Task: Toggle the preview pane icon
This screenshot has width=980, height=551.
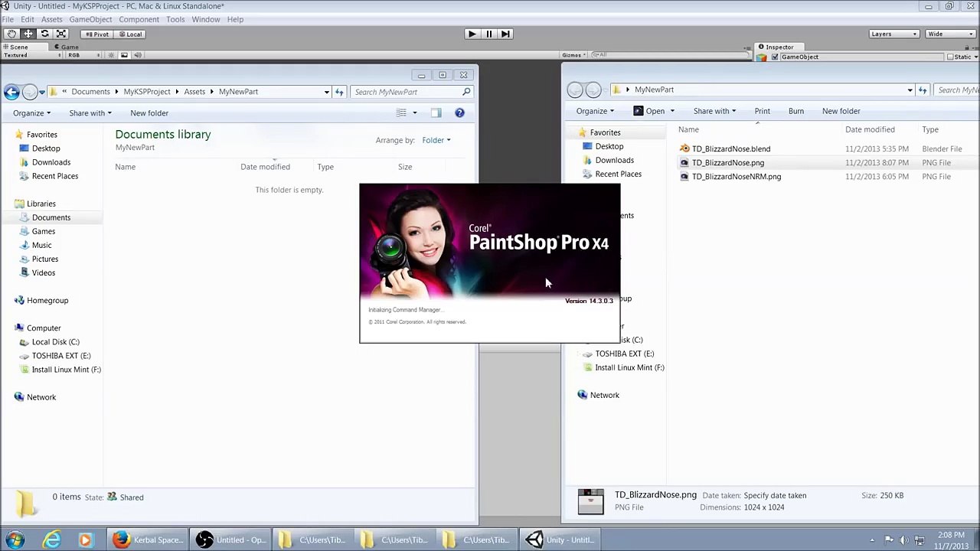Action: point(436,112)
